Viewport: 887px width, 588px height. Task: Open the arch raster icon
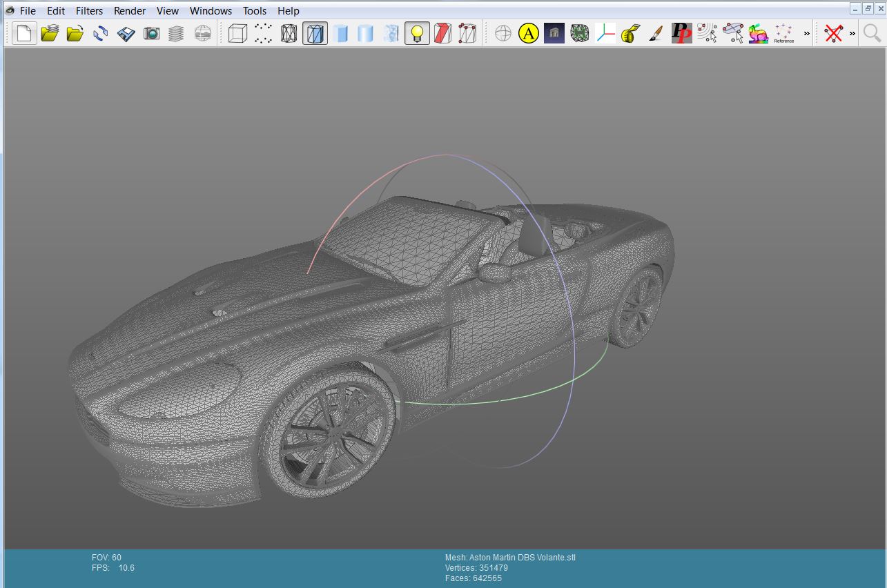[x=554, y=33]
